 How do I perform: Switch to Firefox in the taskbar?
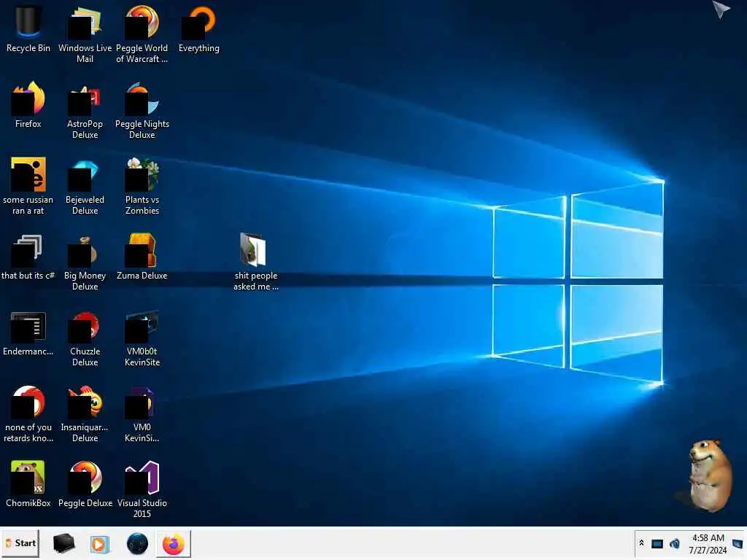tap(174, 544)
